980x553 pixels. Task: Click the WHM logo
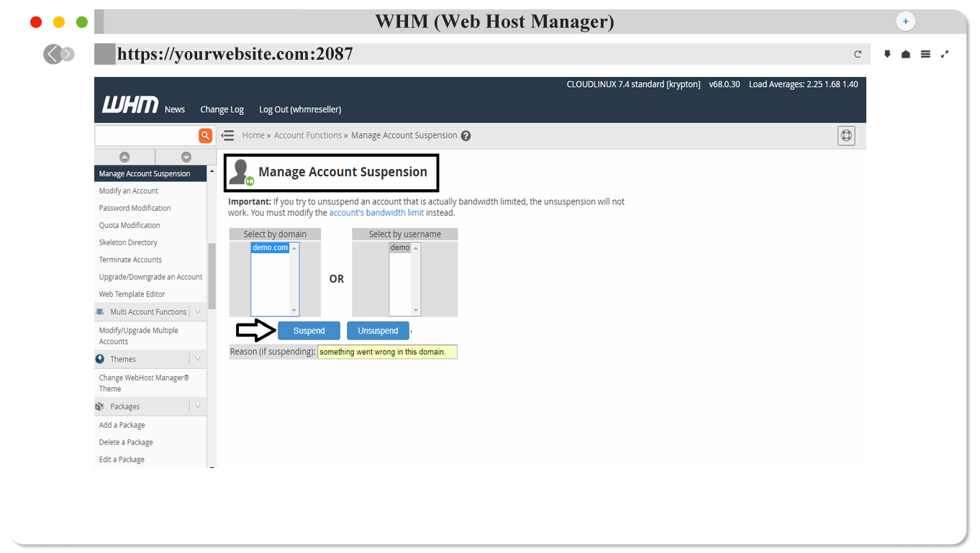click(130, 105)
